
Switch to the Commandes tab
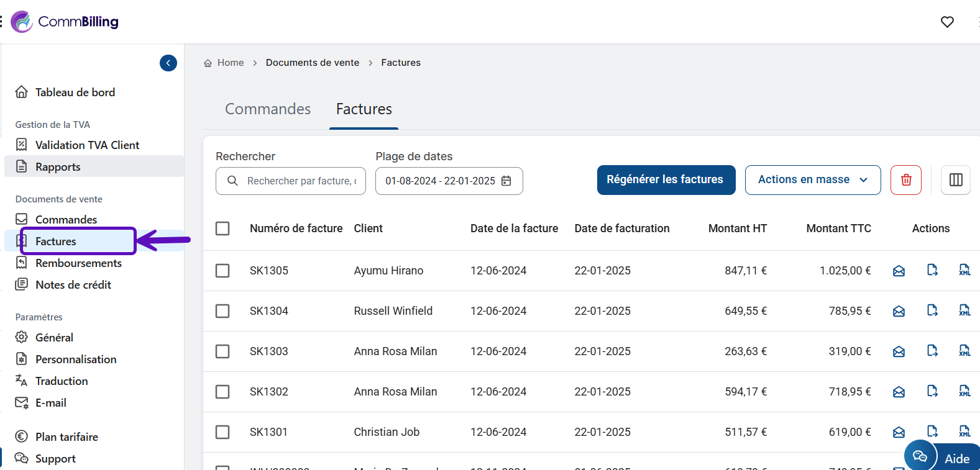[268, 109]
